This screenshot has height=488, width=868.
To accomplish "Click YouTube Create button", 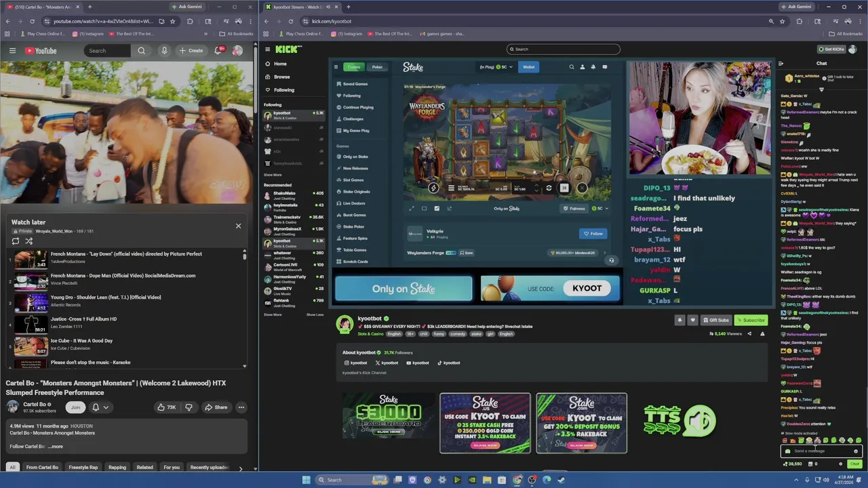I will [x=191, y=51].
